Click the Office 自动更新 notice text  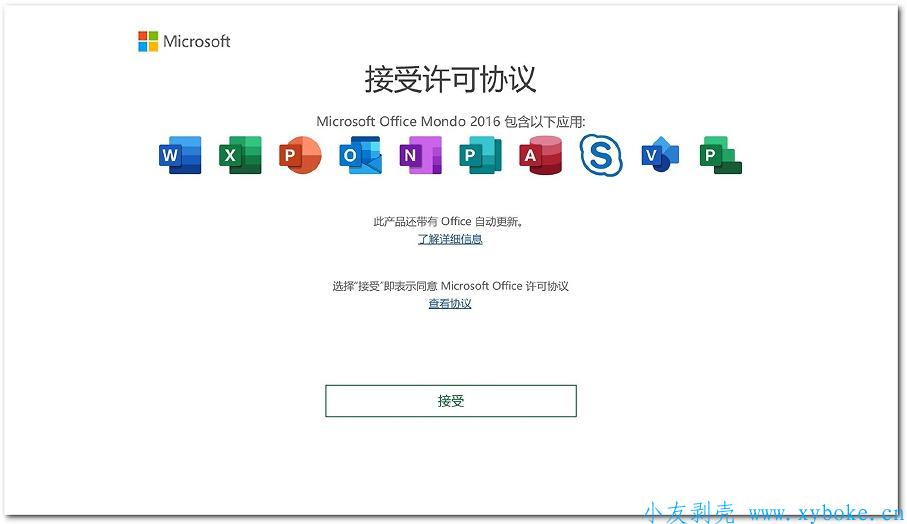450,222
